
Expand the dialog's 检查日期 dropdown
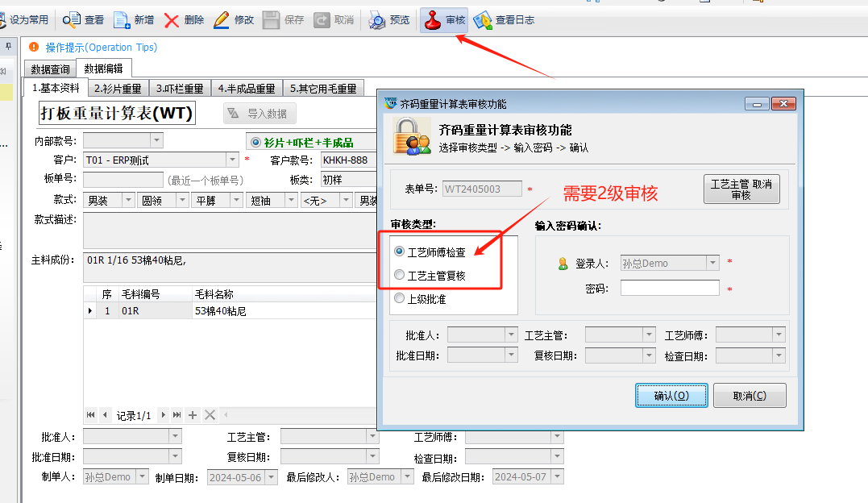coord(779,355)
